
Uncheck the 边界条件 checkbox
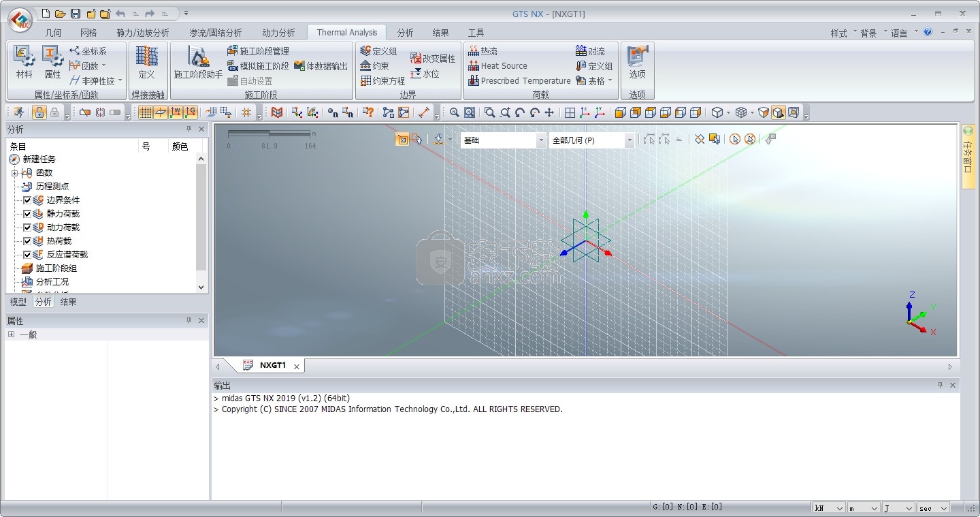(x=27, y=200)
